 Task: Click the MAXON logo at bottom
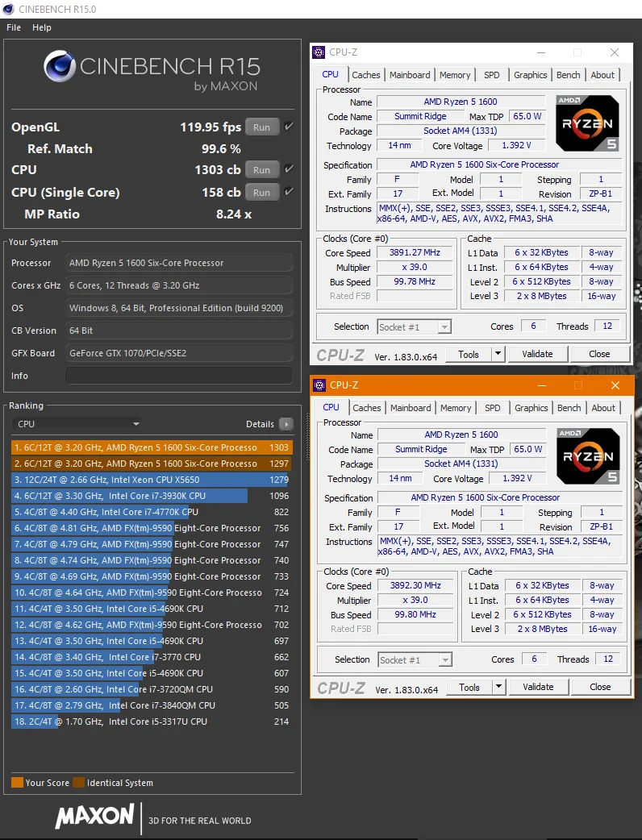pos(94,817)
